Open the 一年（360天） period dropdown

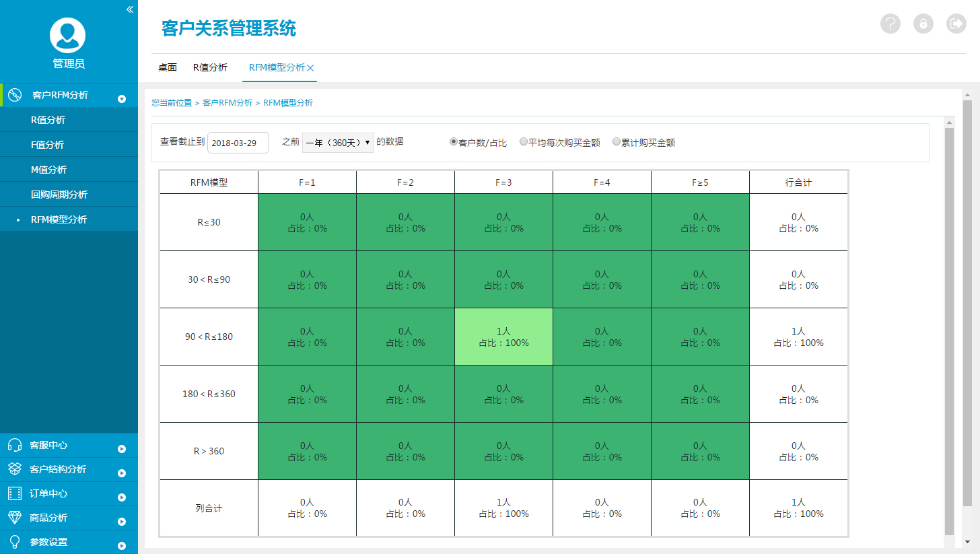point(338,143)
